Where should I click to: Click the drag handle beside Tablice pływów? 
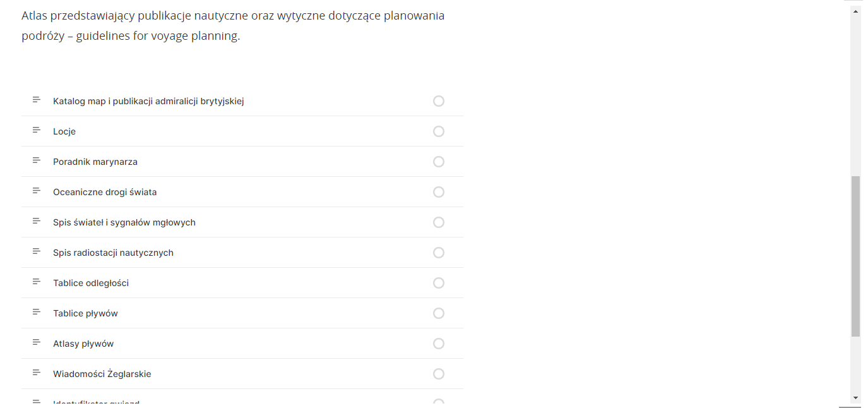36,312
